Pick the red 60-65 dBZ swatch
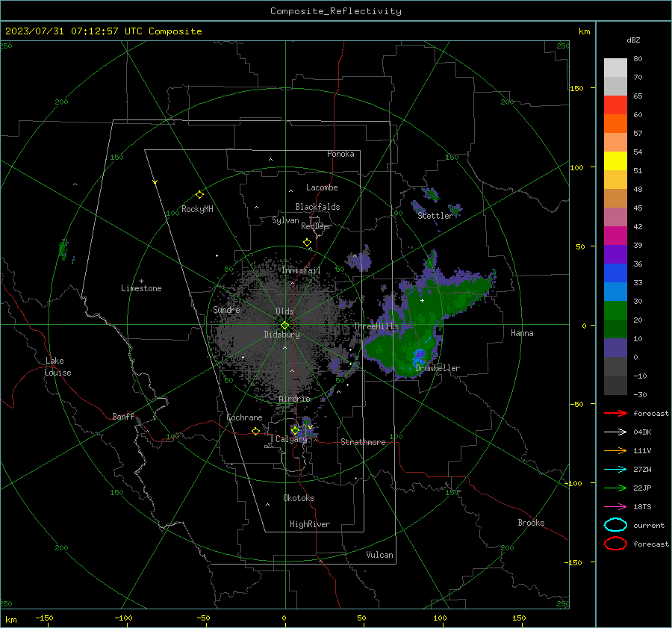The width and height of the screenshot is (672, 628). click(x=615, y=105)
